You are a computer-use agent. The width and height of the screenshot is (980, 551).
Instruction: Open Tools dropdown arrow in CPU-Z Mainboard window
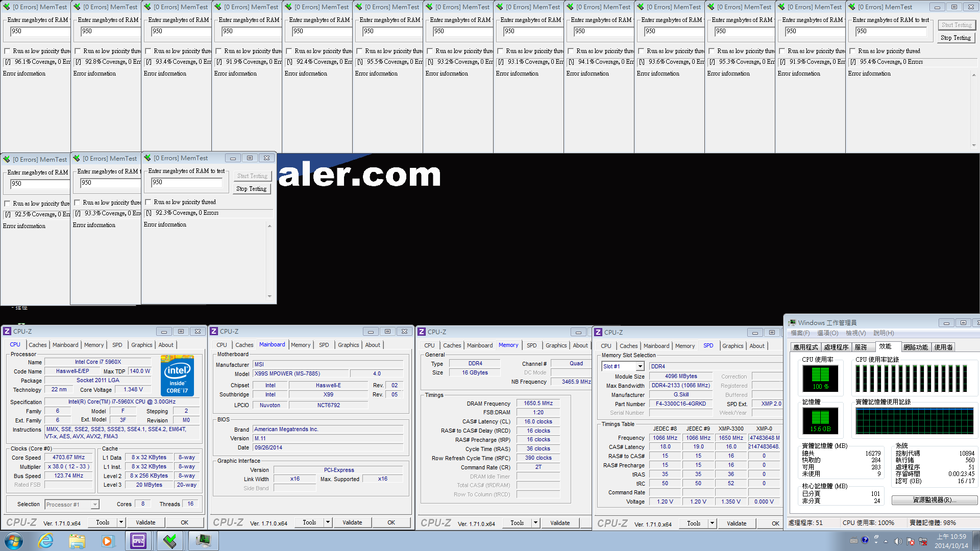[x=328, y=522]
